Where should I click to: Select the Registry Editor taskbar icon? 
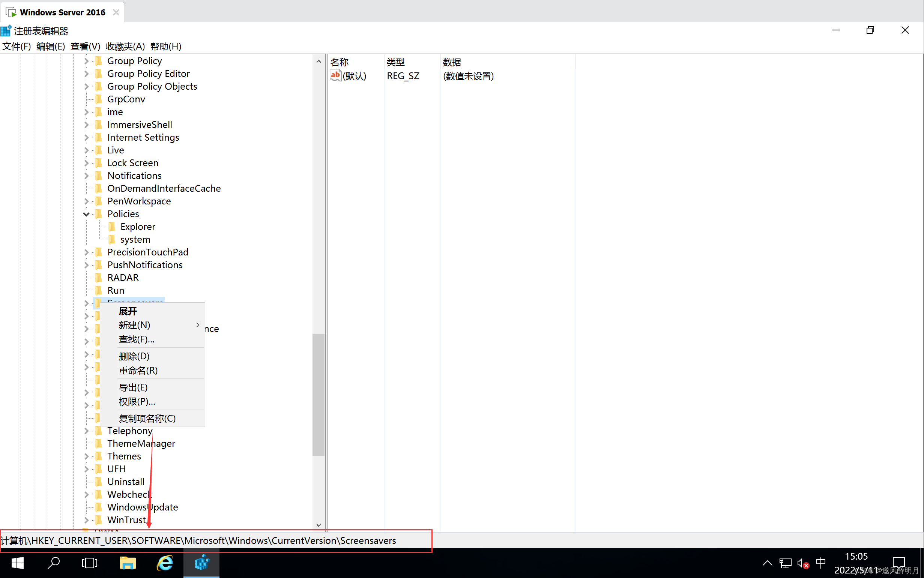(x=201, y=563)
